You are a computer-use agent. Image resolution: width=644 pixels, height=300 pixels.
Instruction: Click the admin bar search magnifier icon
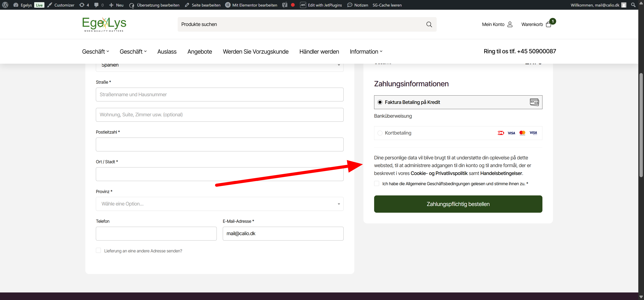click(x=633, y=5)
